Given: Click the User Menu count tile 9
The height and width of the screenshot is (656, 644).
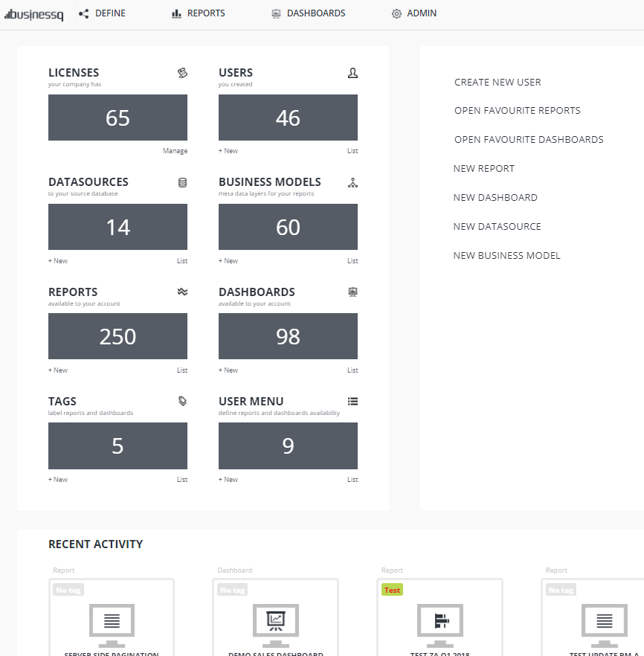Looking at the screenshot, I should tap(288, 446).
